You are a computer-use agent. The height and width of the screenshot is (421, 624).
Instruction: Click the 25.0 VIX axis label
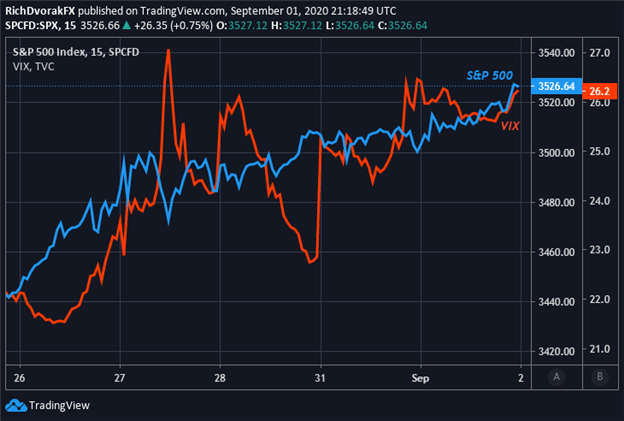[599, 151]
